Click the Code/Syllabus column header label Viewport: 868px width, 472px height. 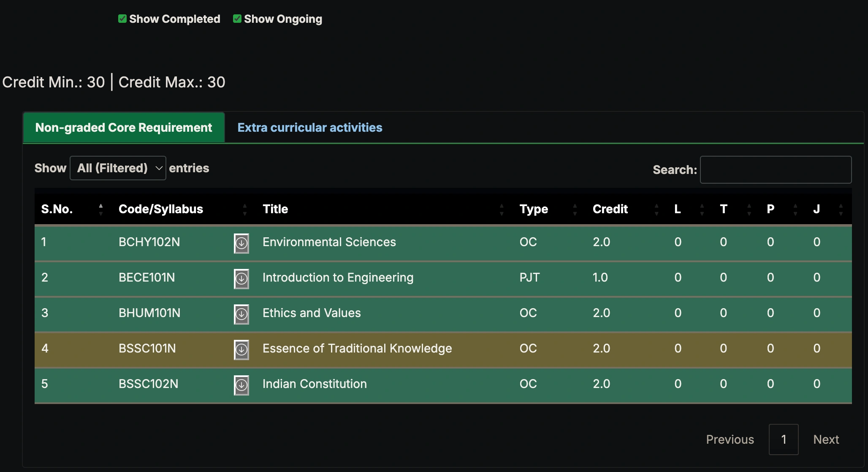tap(161, 209)
